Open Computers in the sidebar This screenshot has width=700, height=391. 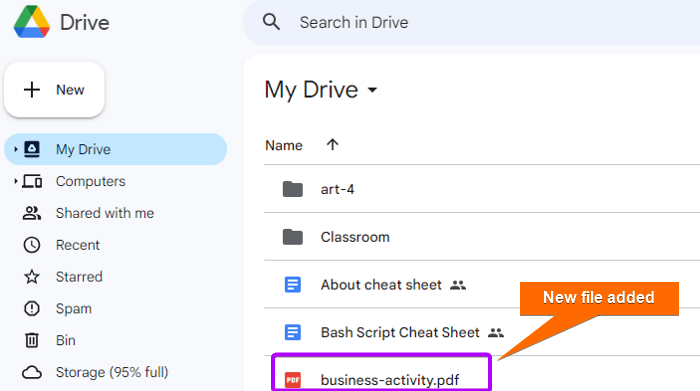[x=91, y=181]
